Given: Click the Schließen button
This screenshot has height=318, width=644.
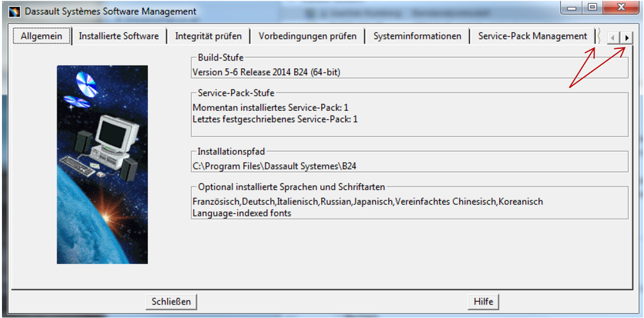Looking at the screenshot, I should coord(171,302).
